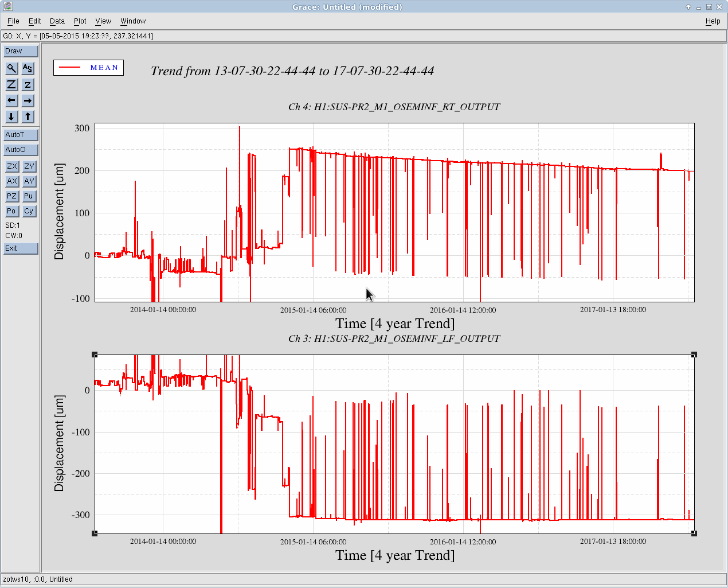Zoom in with large Z icon

click(x=11, y=84)
